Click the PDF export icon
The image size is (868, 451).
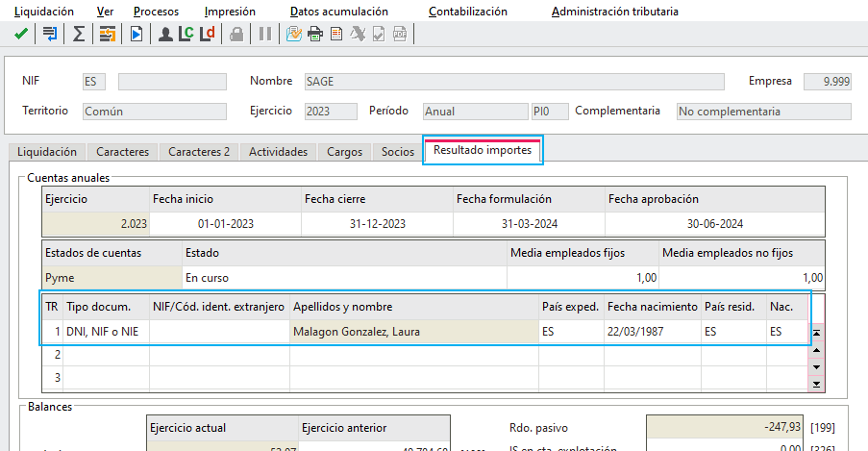[x=400, y=35]
